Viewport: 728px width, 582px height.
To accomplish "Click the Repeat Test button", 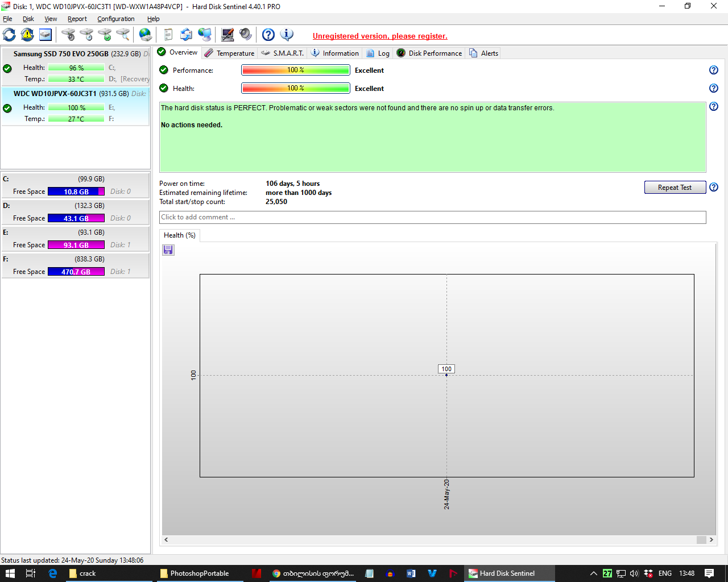I will pyautogui.click(x=675, y=188).
